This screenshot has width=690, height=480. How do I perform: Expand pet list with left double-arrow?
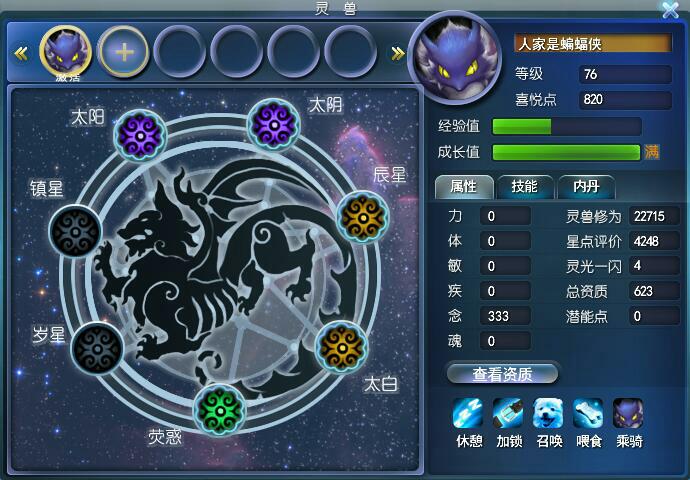(x=21, y=54)
